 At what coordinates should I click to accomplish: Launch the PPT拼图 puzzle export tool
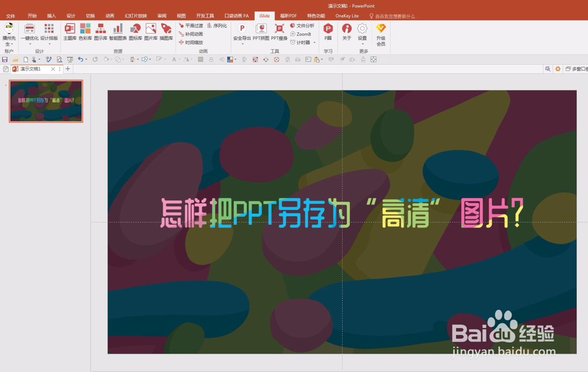[262, 32]
